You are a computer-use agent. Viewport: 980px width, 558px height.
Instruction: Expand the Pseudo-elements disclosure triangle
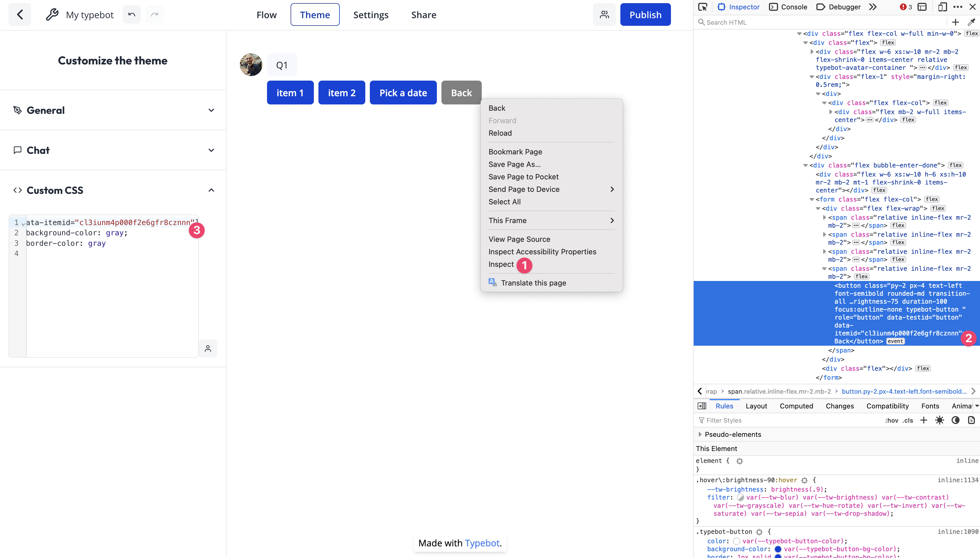click(x=700, y=434)
